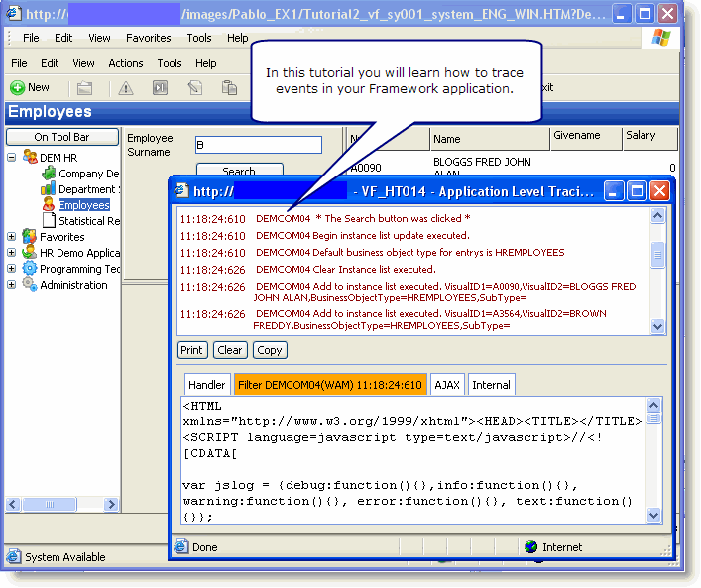Image resolution: width=701 pixels, height=588 pixels.
Task: Click the Programming Techniques gear icon
Action: [30, 268]
